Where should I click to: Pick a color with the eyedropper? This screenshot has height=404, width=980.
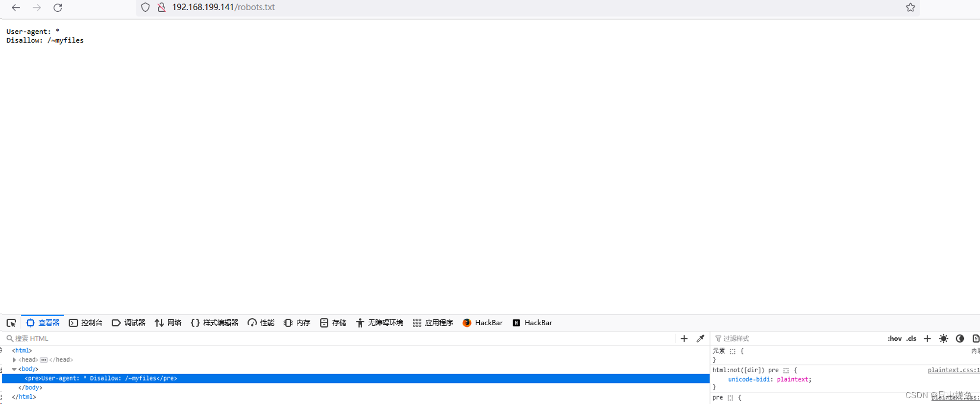(x=700, y=338)
